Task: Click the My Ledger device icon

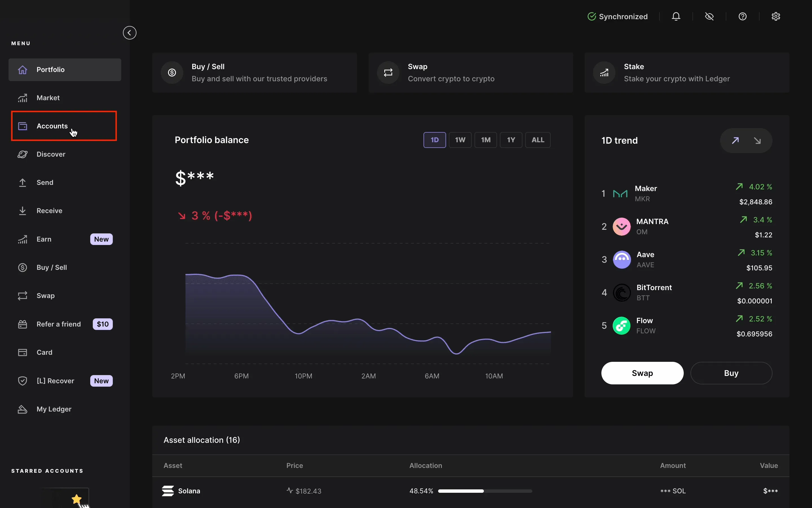Action: tap(23, 409)
